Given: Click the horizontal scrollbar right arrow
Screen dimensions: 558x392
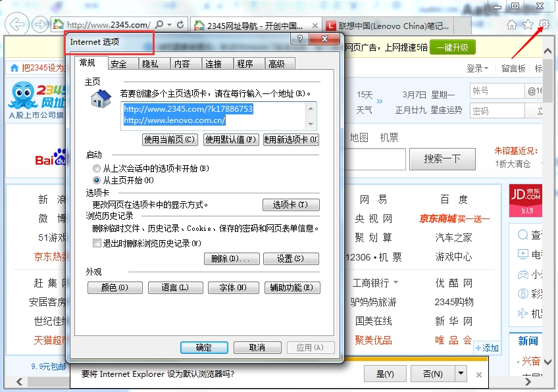Looking at the screenshot, I should 528,381.
